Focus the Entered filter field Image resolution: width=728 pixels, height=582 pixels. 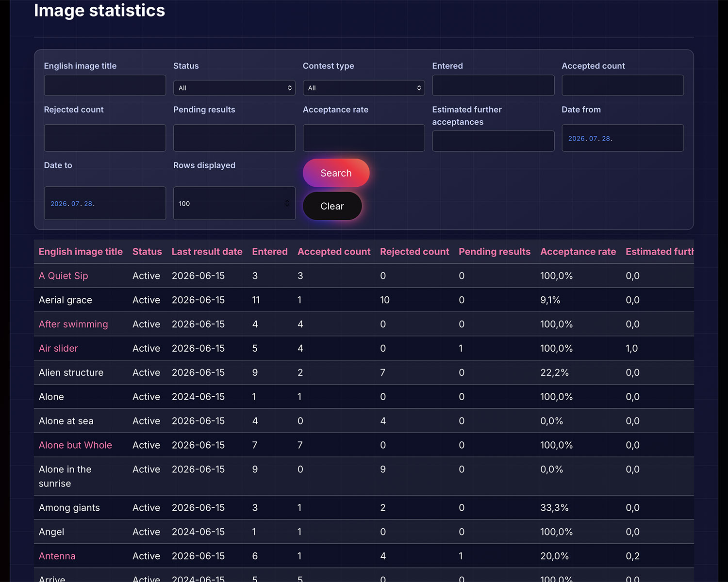(493, 85)
